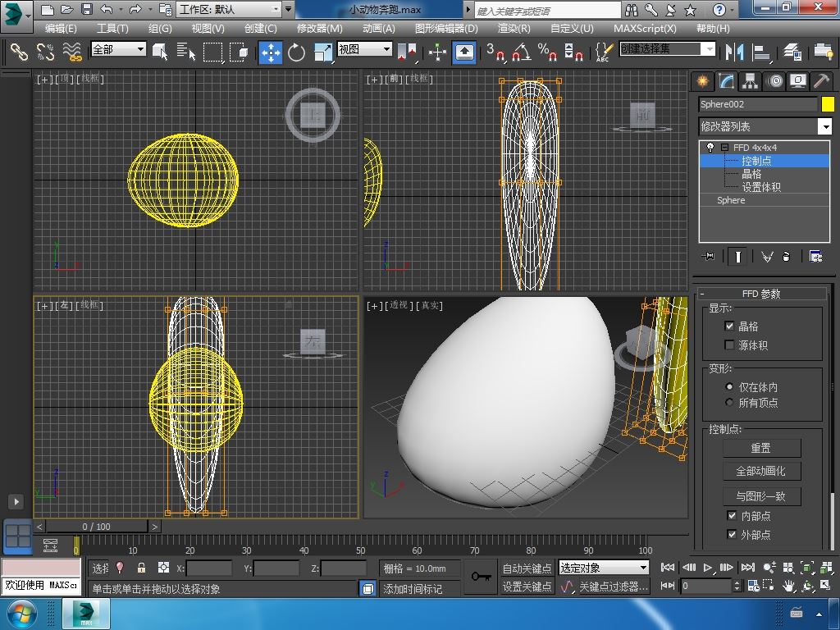
Task: Open the Utilities hammer panel
Action: tap(820, 81)
